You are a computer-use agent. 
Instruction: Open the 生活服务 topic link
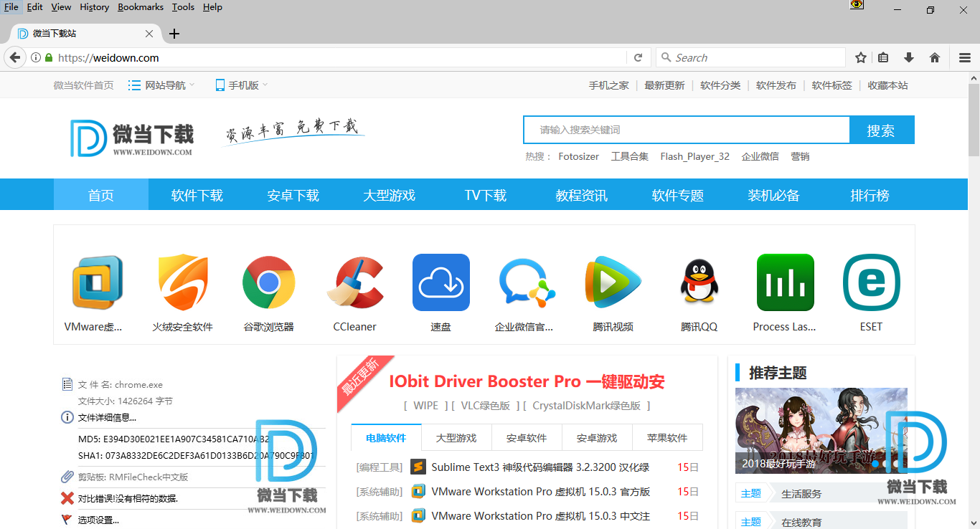coord(801,493)
